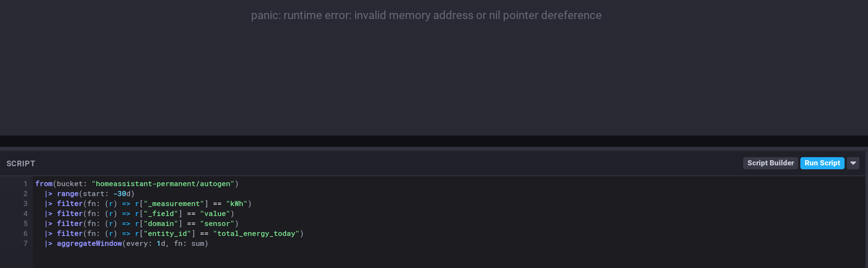Switch to Script Builder mode
868x268 pixels.
770,163
